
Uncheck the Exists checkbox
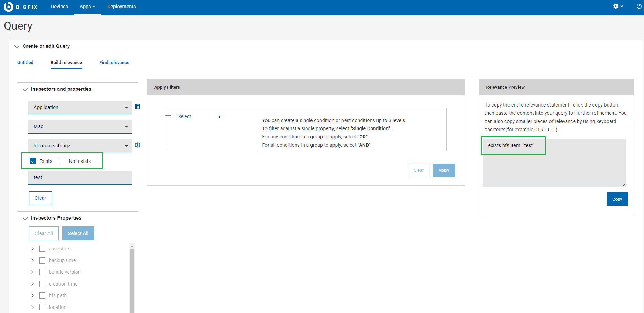click(33, 161)
